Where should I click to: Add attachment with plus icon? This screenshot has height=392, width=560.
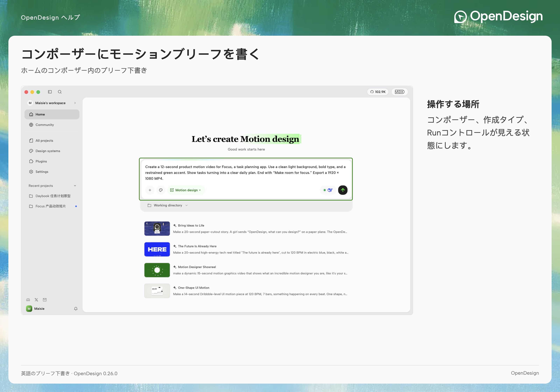tap(150, 190)
